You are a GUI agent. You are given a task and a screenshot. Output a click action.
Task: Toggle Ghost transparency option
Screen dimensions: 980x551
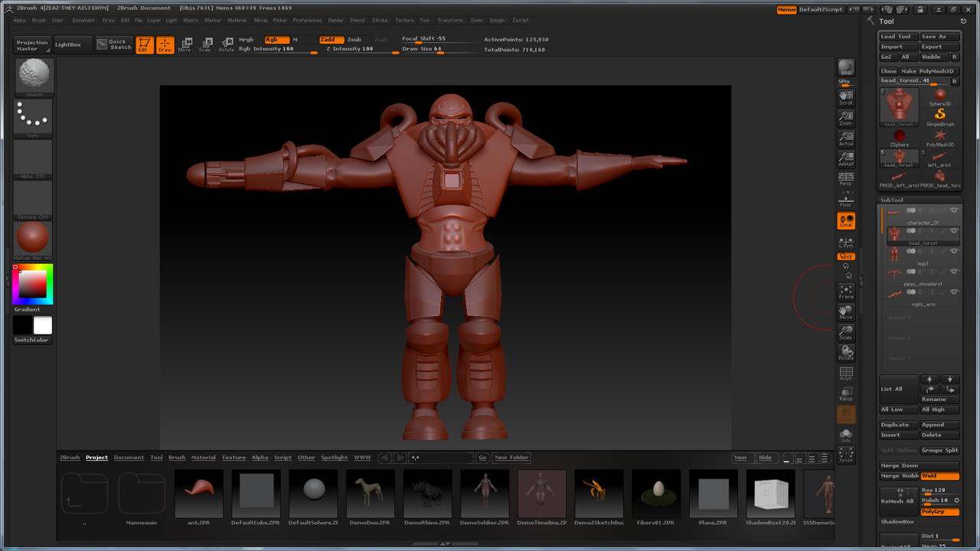[846, 414]
